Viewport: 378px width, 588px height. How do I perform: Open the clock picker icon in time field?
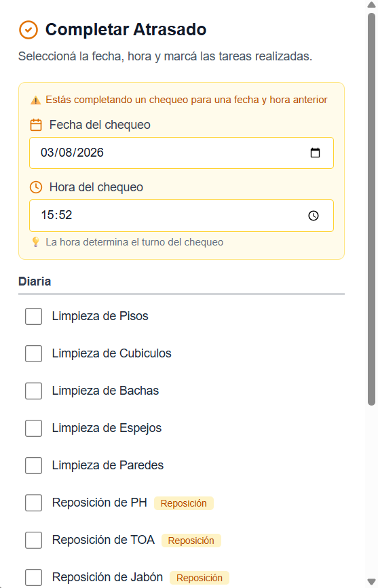[314, 216]
